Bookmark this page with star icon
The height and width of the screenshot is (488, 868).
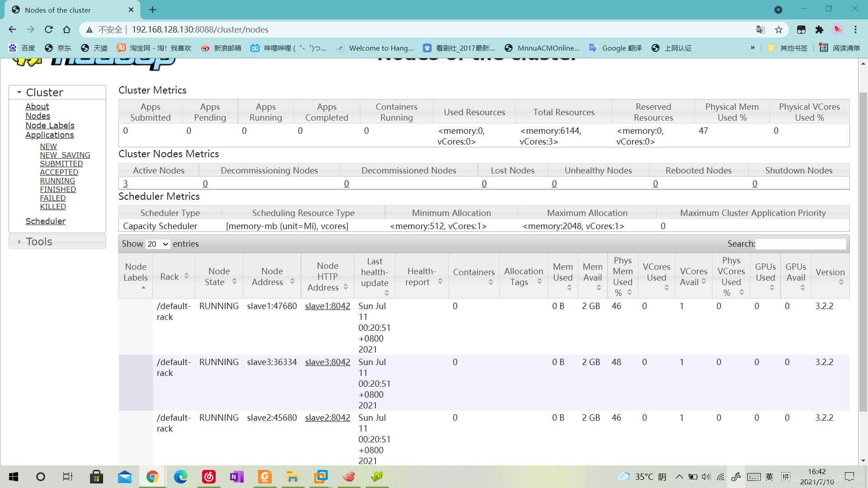(x=778, y=29)
